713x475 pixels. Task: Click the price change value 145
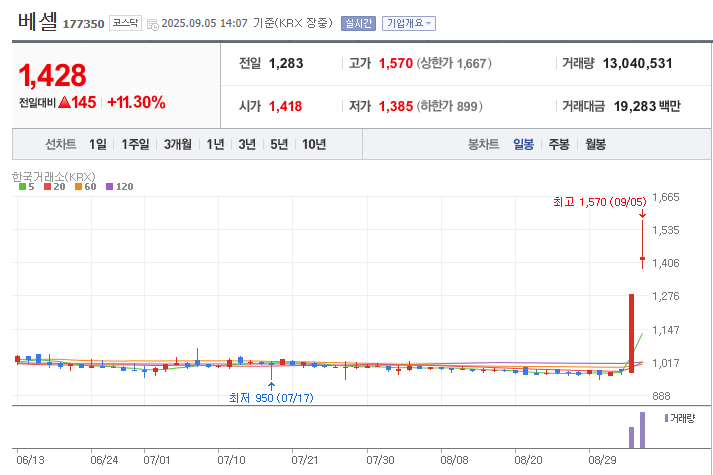pyautogui.click(x=83, y=102)
